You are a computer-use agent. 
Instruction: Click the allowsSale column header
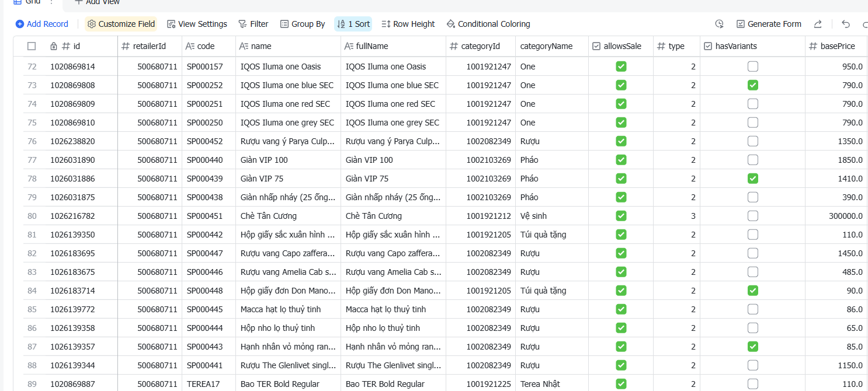(x=620, y=46)
